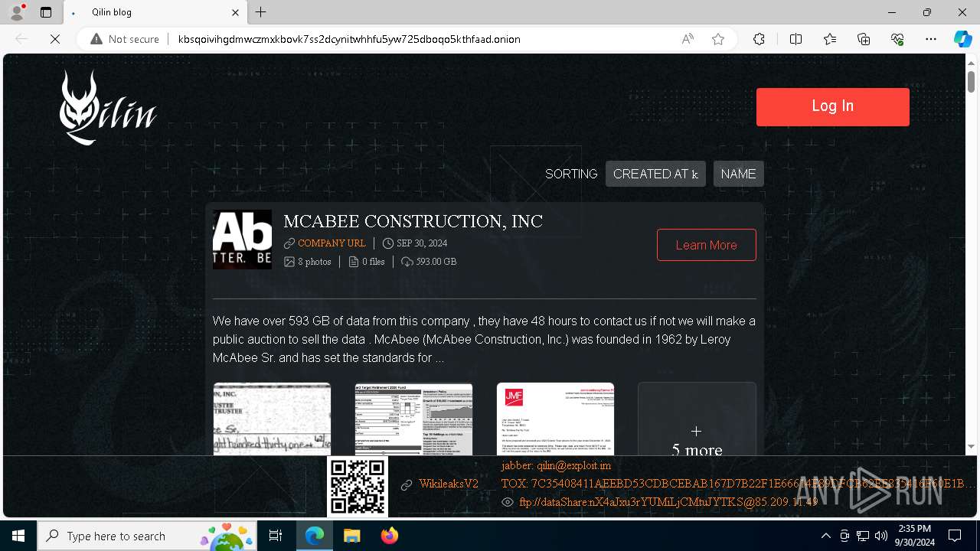Open the WikileaksV2 link
The height and width of the screenshot is (551, 980).
(x=449, y=484)
